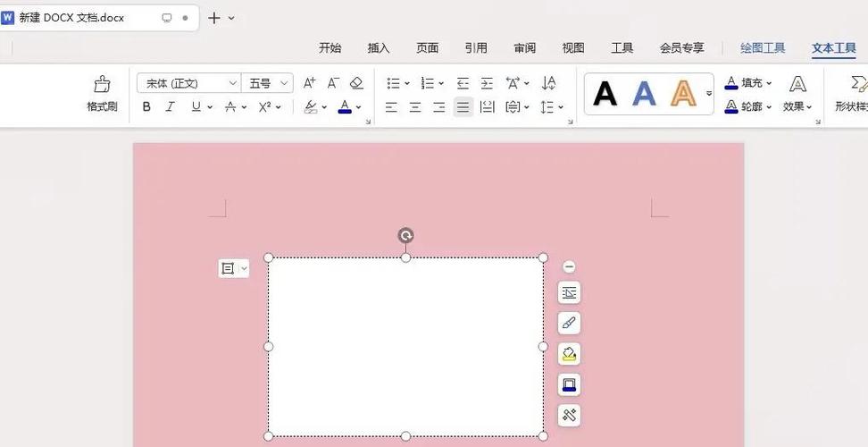This screenshot has height=447, width=868.
Task: Open the 会员专享 tab
Action: click(x=682, y=48)
